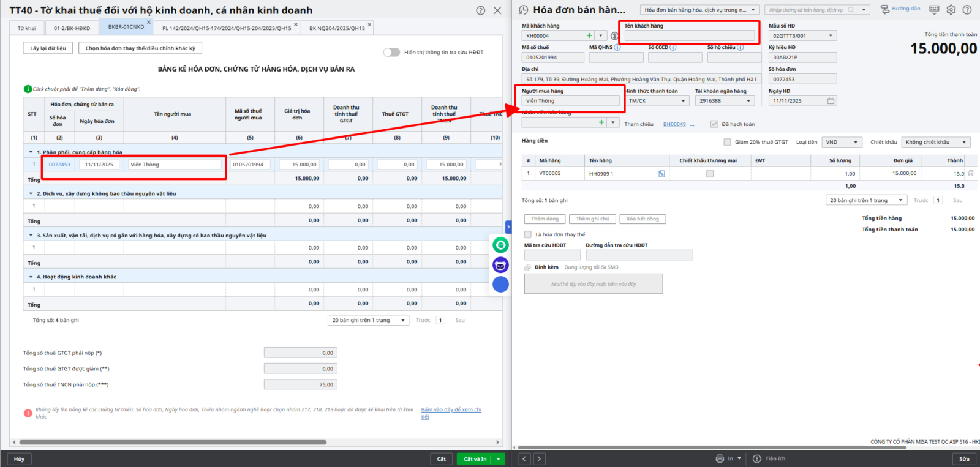Open calendar picker for Ngày HĐ
Viewport: 980px width, 467px height.
coord(831,101)
